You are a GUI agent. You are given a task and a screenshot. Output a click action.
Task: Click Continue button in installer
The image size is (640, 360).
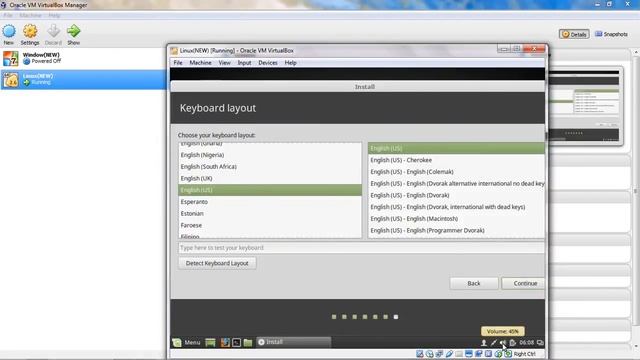(524, 283)
